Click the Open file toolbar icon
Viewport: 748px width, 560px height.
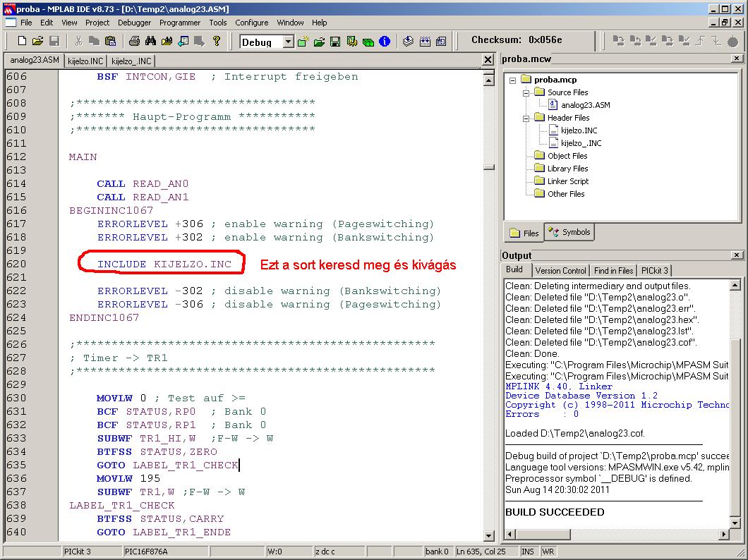(37, 41)
